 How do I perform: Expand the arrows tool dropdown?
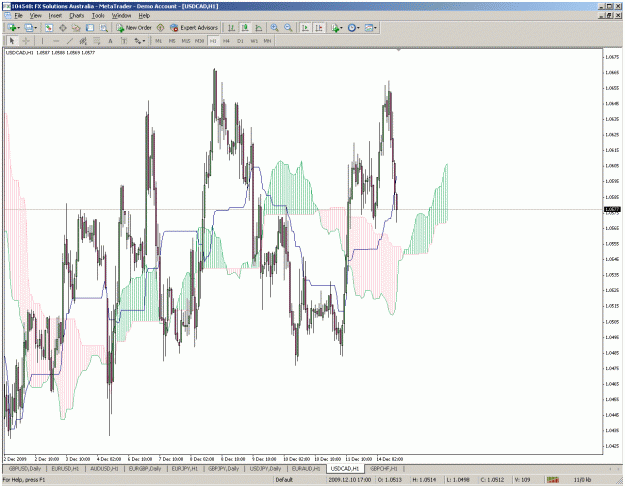click(x=144, y=41)
